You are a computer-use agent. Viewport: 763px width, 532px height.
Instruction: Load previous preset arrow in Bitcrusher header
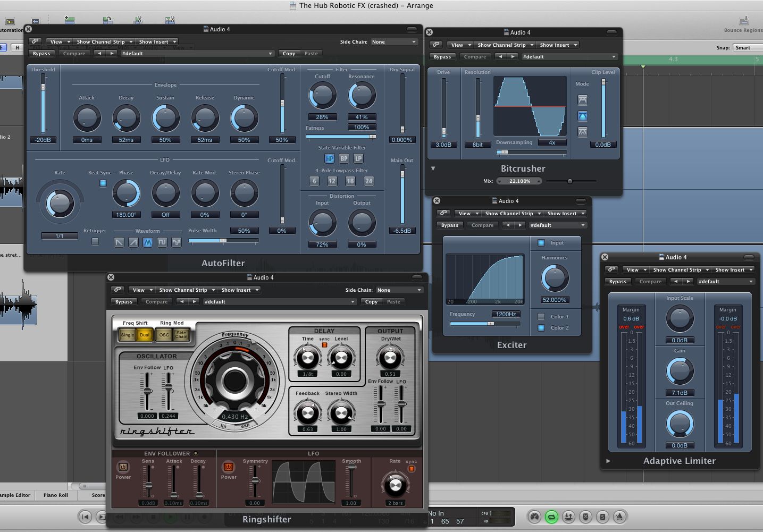point(500,56)
